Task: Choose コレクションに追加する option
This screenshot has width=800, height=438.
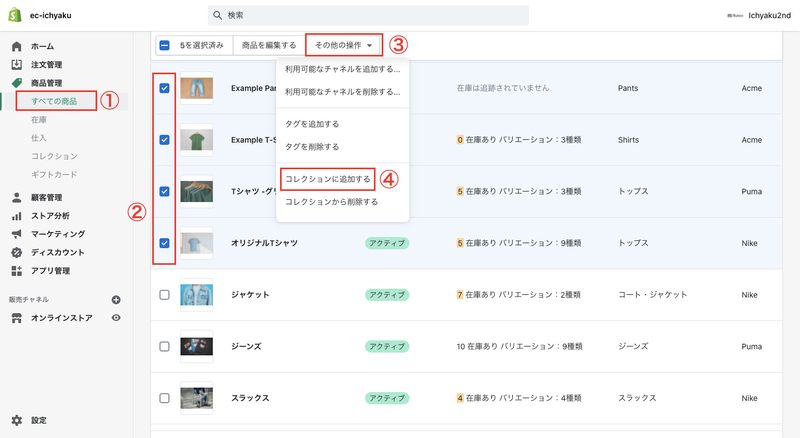Action: point(328,179)
